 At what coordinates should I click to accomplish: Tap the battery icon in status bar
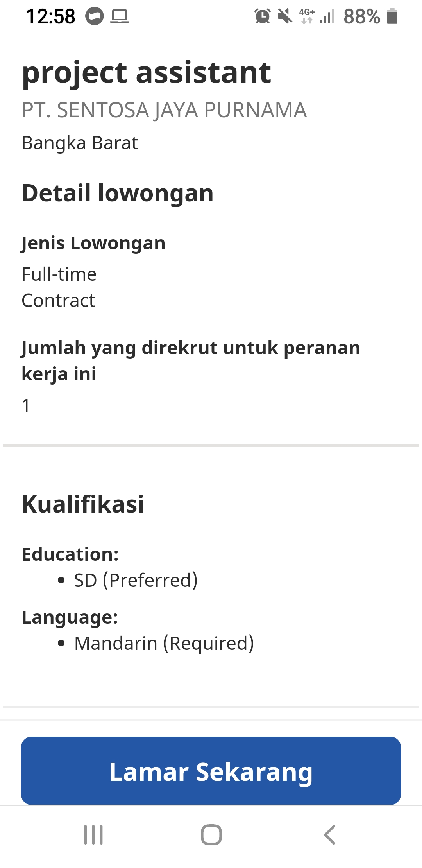click(392, 16)
